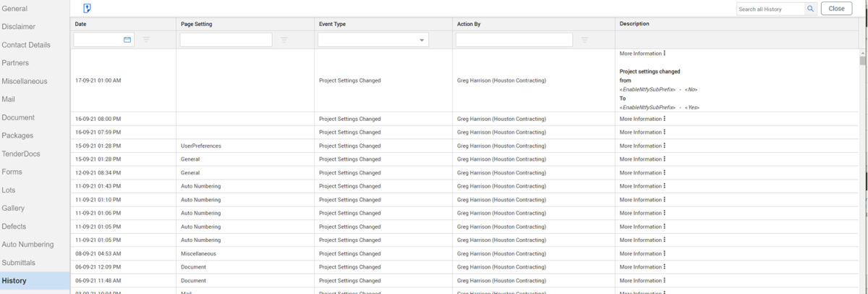Sort by the Date column header
Image resolution: width=868 pixels, height=294 pixels.
[81, 24]
